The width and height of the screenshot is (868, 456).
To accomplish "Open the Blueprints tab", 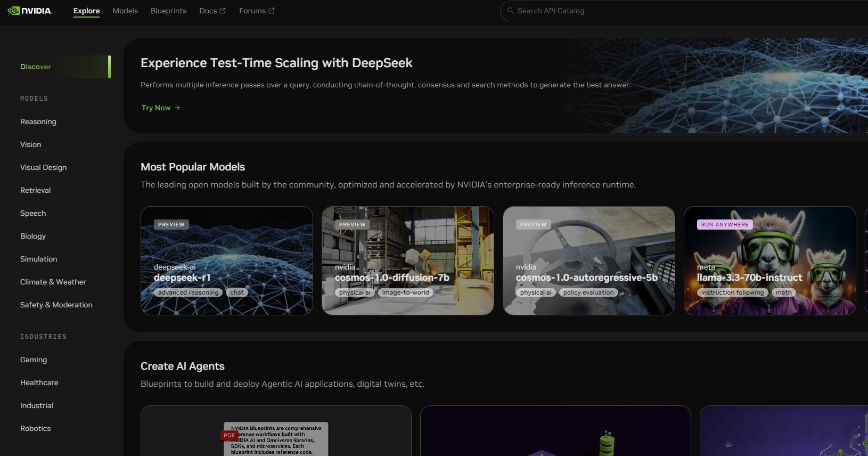I will pyautogui.click(x=168, y=11).
